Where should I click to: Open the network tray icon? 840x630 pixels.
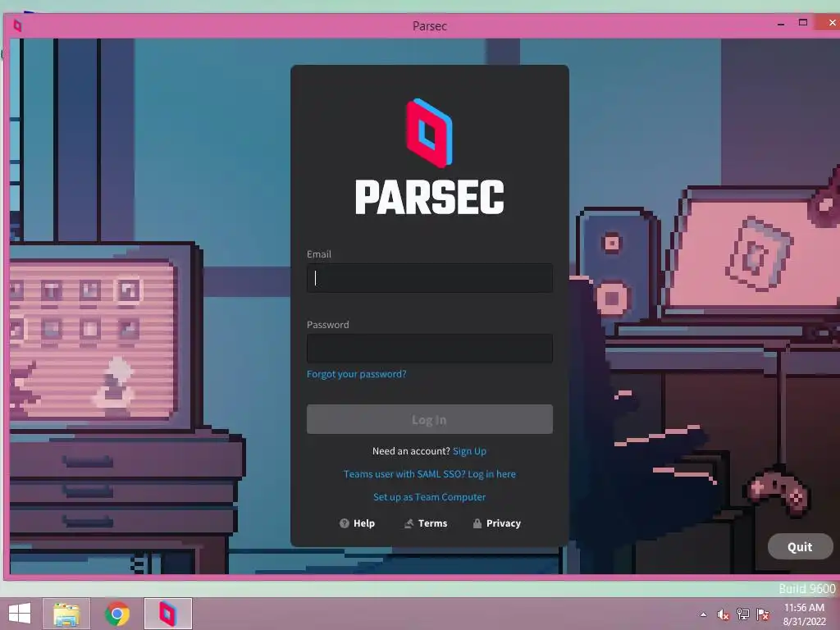click(743, 614)
